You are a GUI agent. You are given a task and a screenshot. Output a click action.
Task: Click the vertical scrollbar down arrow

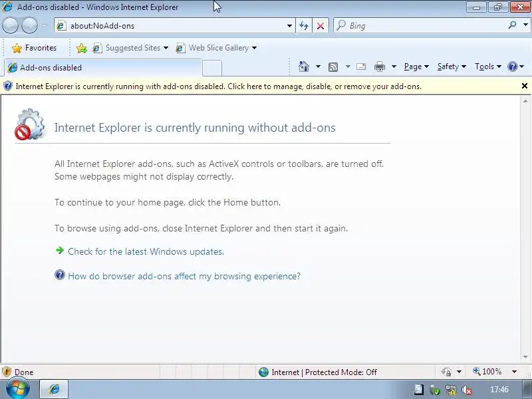[x=525, y=356]
